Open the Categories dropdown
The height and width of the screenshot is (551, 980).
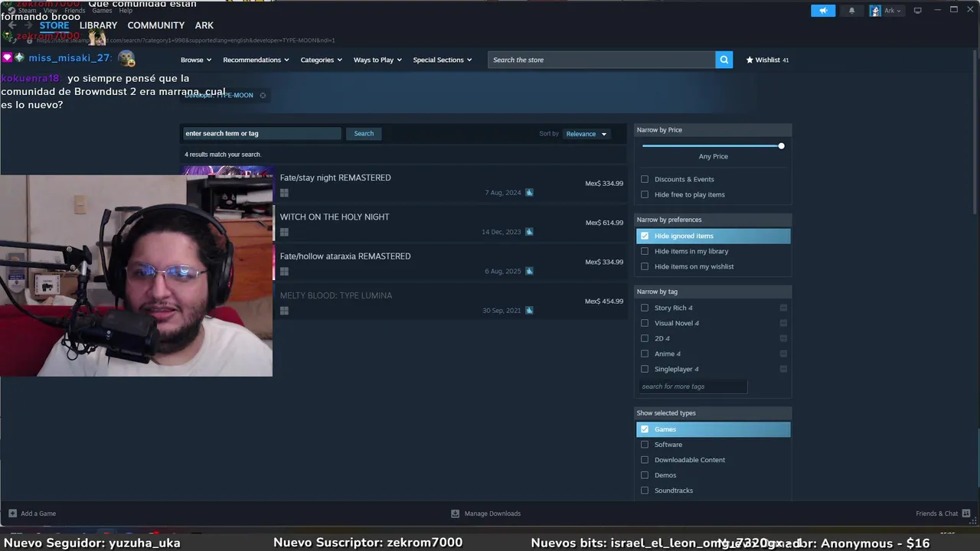[x=321, y=60]
